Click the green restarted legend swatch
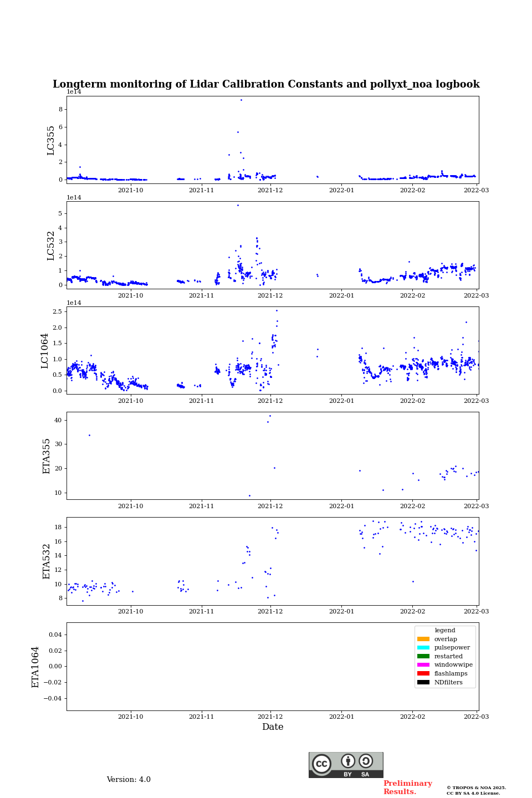532x798 pixels. click(423, 656)
